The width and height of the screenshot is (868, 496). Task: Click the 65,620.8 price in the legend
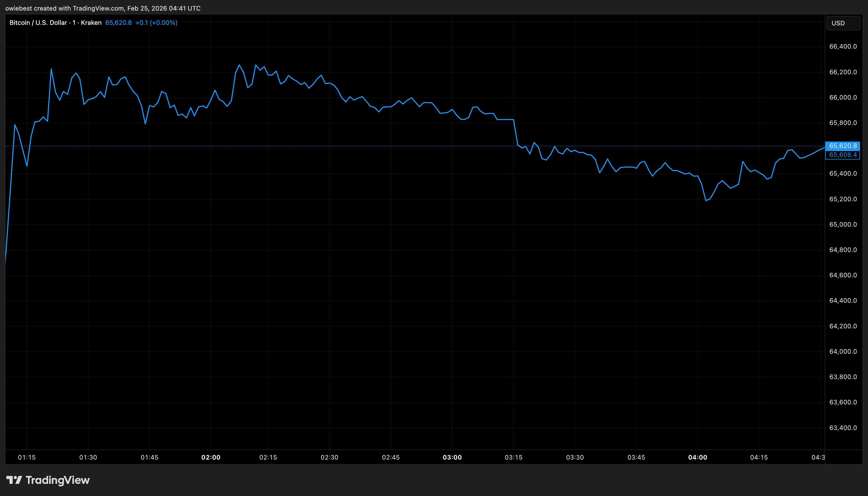point(118,23)
